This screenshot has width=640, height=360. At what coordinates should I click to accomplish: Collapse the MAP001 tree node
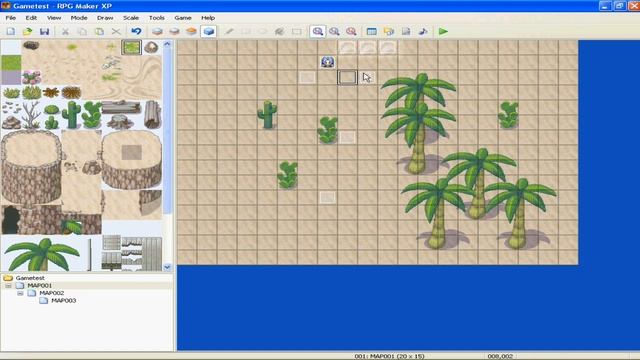pos(8,285)
